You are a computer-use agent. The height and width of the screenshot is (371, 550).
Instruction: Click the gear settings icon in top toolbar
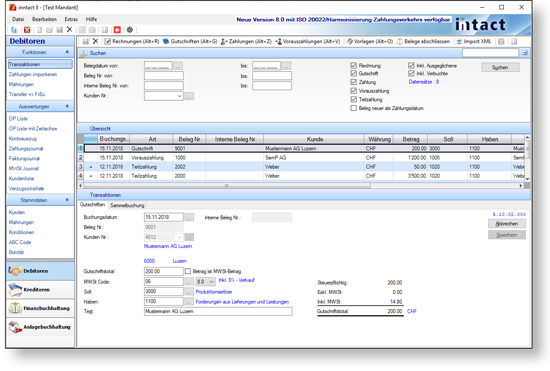(130, 30)
